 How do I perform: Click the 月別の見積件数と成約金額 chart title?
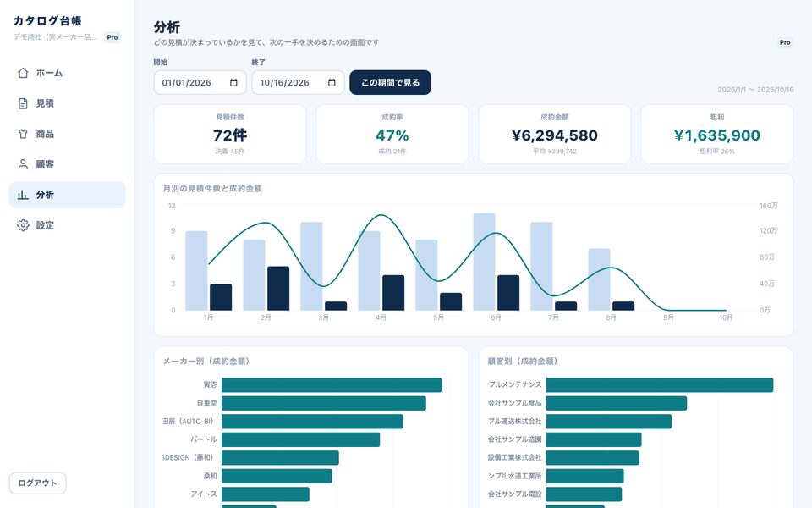pyautogui.click(x=212, y=189)
